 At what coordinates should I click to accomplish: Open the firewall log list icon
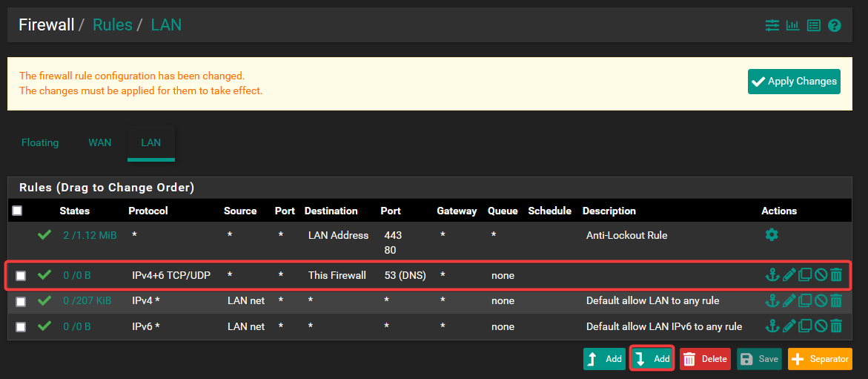[x=814, y=25]
